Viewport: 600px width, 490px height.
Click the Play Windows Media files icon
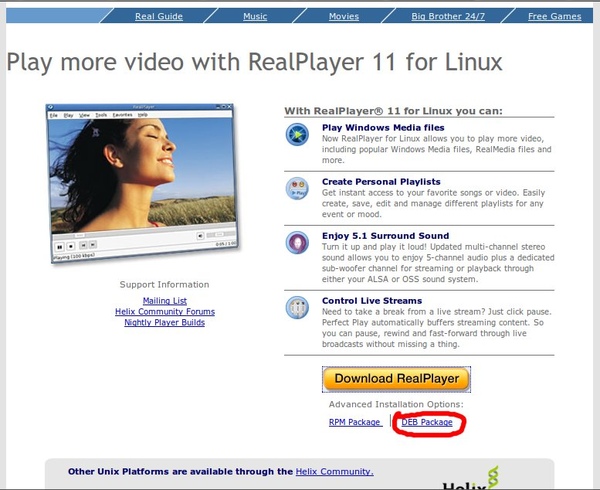pos(297,134)
